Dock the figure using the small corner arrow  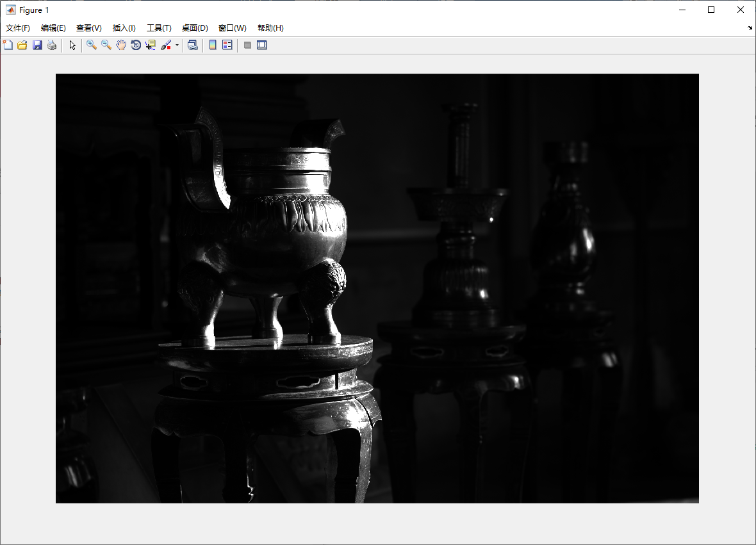750,28
